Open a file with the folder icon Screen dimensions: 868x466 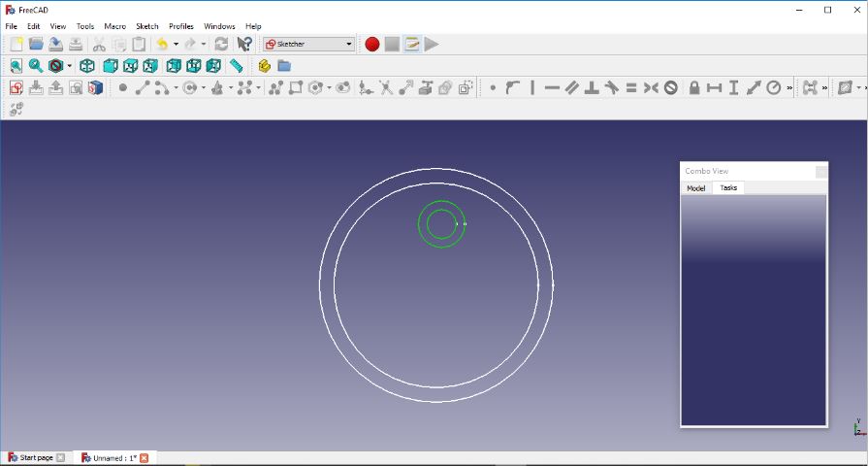click(36, 44)
